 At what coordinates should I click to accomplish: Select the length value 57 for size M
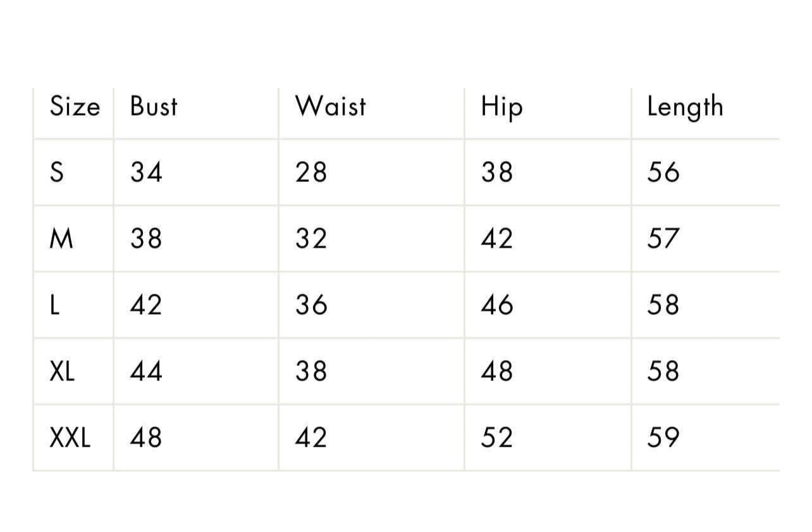tap(663, 239)
